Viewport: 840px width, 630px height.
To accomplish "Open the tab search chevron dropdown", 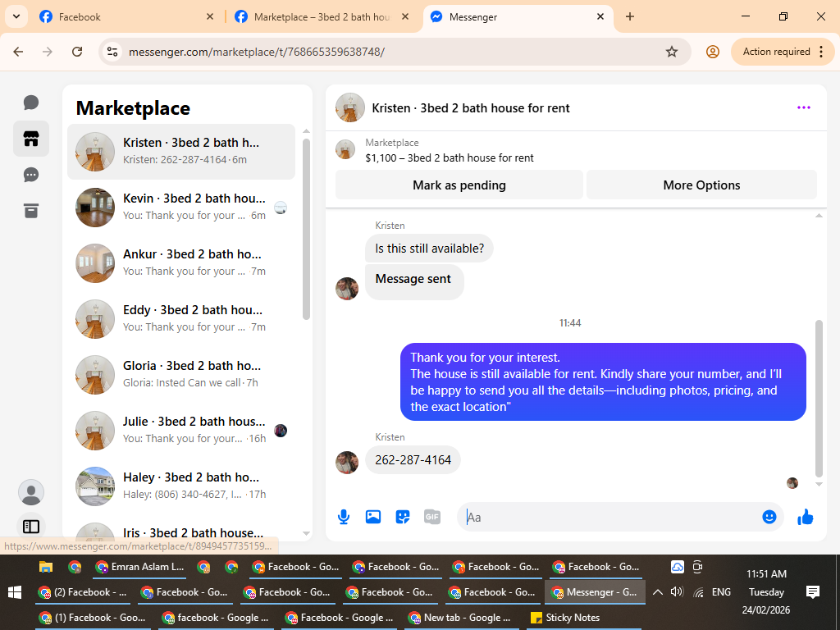I will click(16, 16).
